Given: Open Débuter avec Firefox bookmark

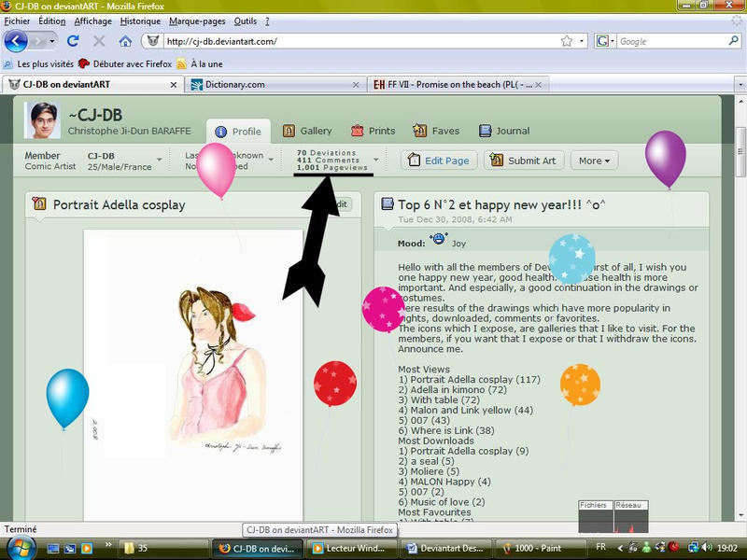Looking at the screenshot, I should point(125,63).
